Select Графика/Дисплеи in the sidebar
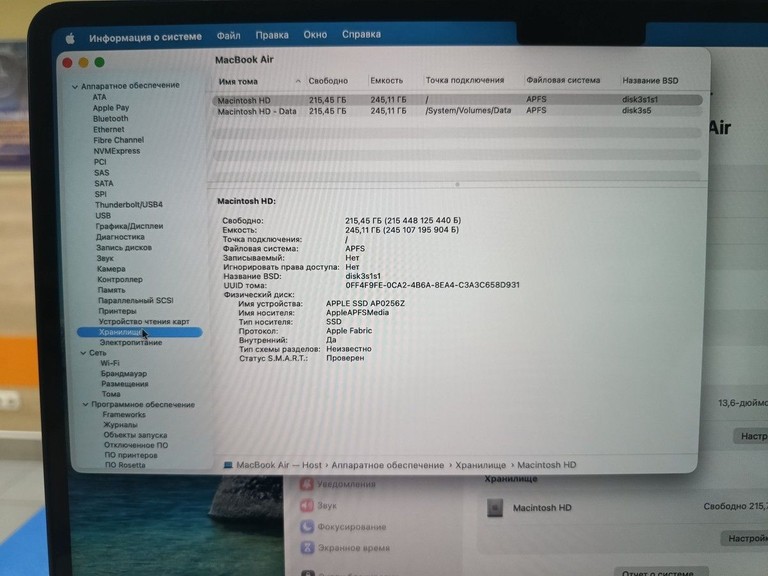This screenshot has height=576, width=768. click(x=129, y=226)
